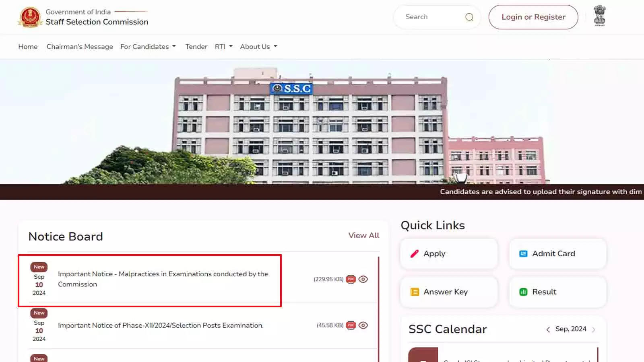The image size is (644, 362).
Task: Click the New badge on the Sep 10 notice
Action: point(39,267)
